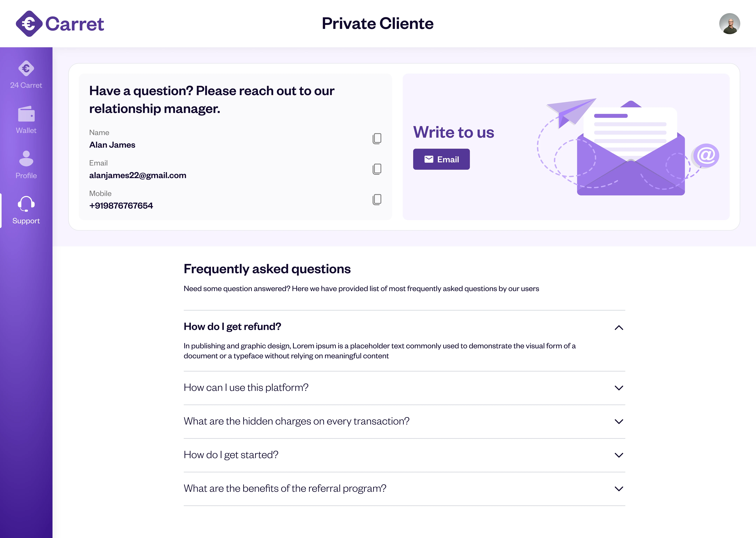Copy the email alanjames22@gmail.com
Screen dimensions: 756x538
(x=377, y=169)
